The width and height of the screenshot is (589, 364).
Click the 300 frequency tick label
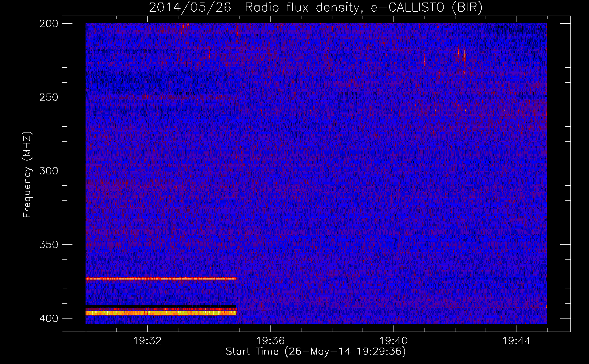[x=49, y=171]
